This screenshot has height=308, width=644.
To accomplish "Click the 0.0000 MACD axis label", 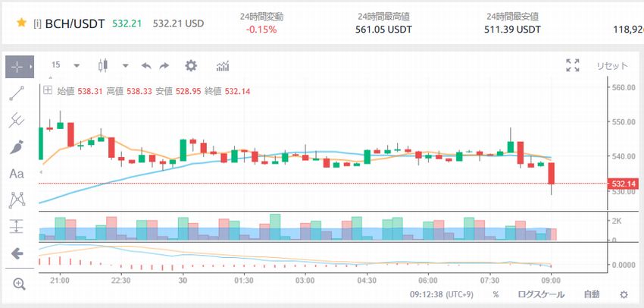I will 622,265.
